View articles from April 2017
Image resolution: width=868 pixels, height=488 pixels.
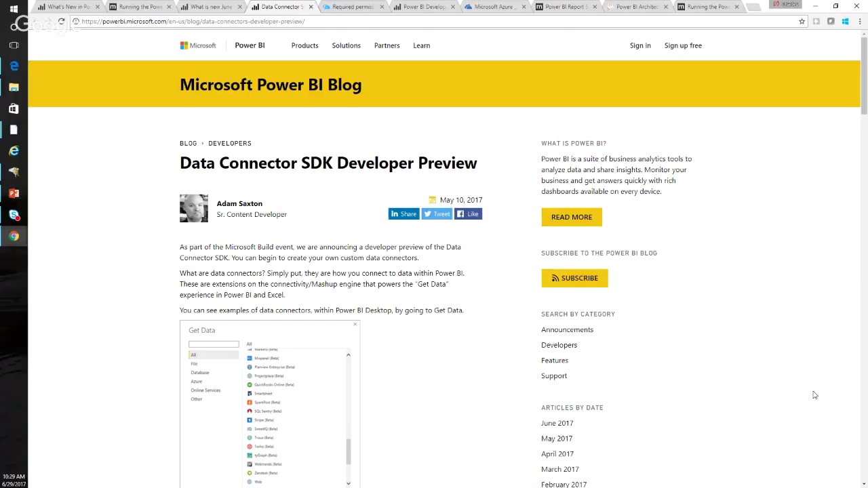click(x=557, y=454)
